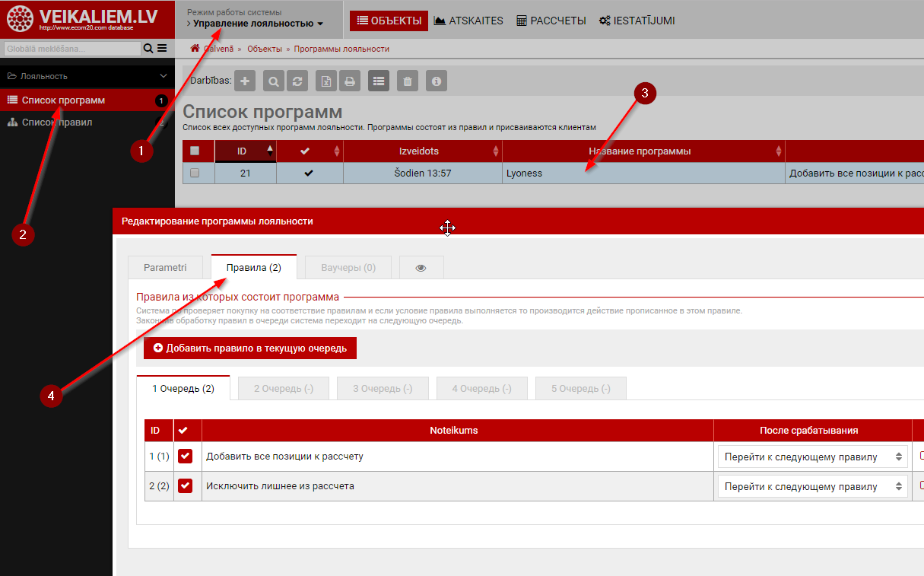Open the РАССЧЕТЫ top menu
924x576 pixels.
(x=551, y=21)
